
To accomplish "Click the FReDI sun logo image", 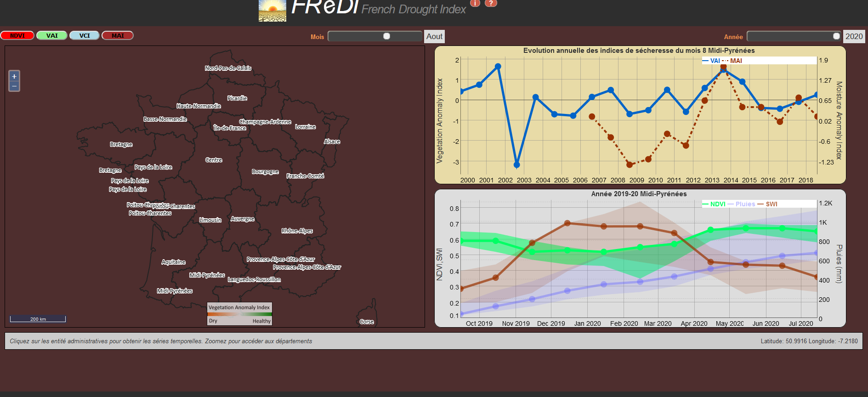I will (x=272, y=11).
